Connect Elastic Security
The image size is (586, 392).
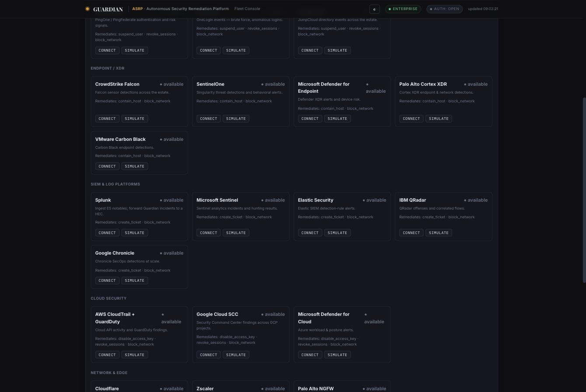[310, 233]
